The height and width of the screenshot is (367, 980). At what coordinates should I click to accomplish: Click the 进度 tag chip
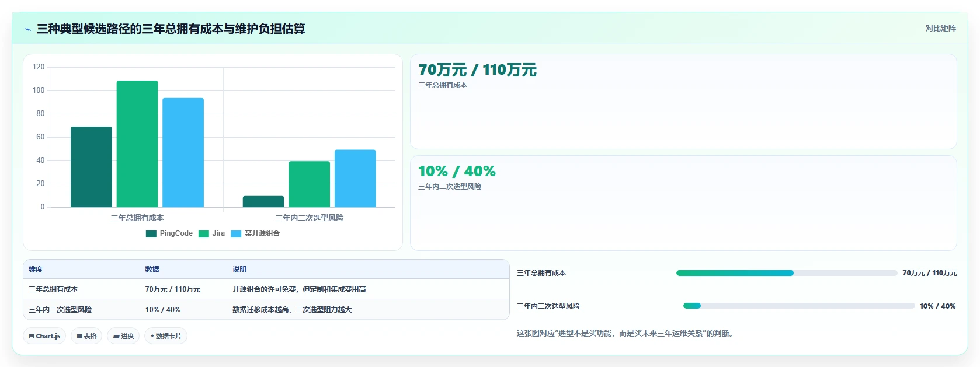[123, 336]
